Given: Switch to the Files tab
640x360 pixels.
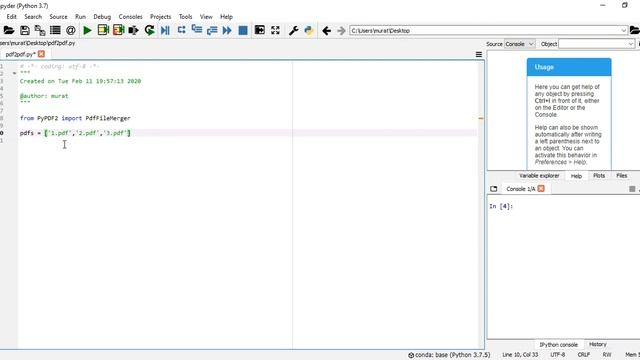Looking at the screenshot, I should pos(622,176).
